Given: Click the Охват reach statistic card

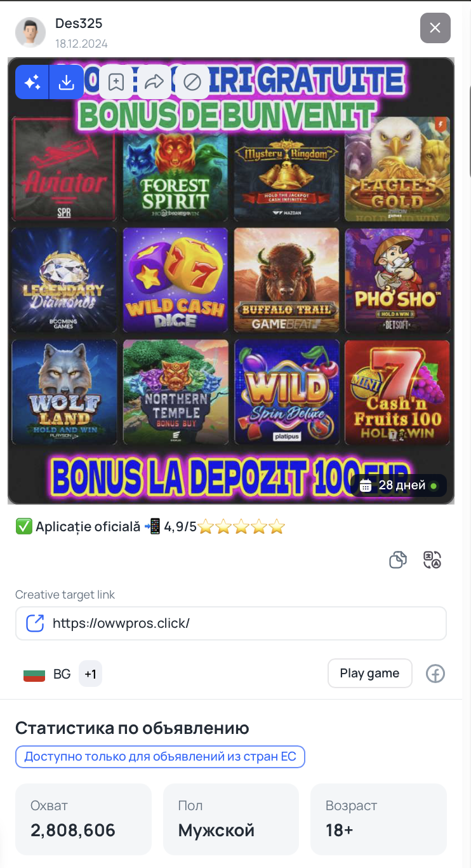Looking at the screenshot, I should click(83, 819).
